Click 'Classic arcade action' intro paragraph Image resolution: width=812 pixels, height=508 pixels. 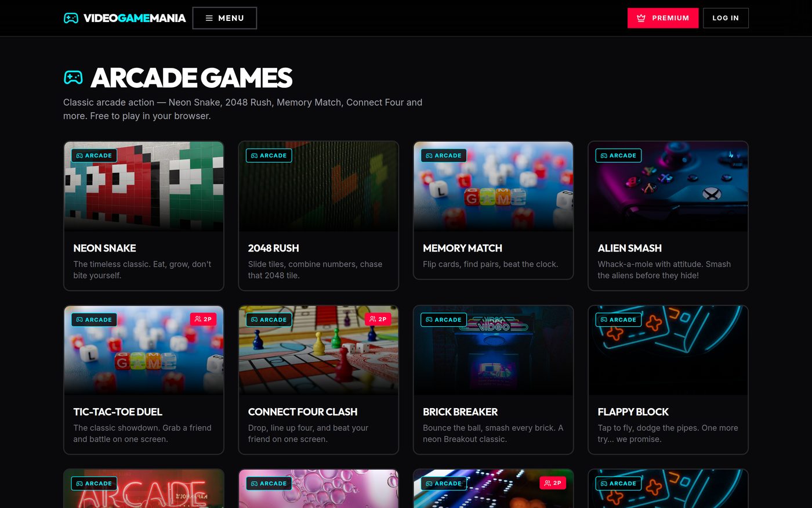(242, 109)
